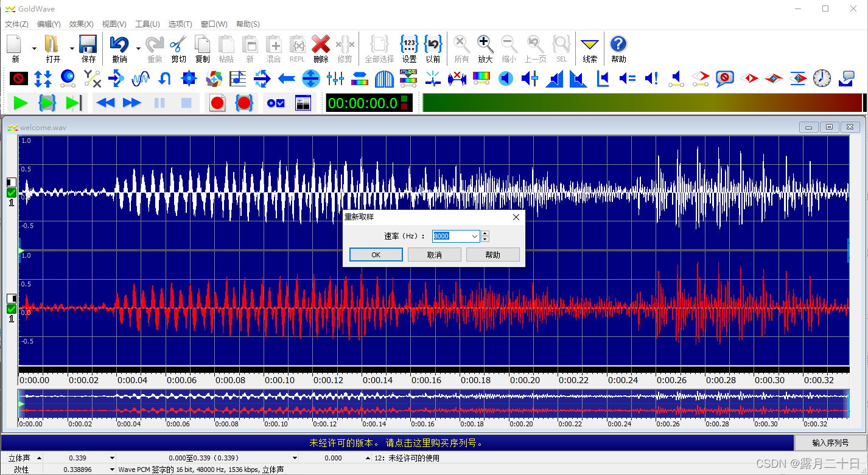
Task: Delete selection using 删除 red X icon
Action: pyautogui.click(x=321, y=44)
